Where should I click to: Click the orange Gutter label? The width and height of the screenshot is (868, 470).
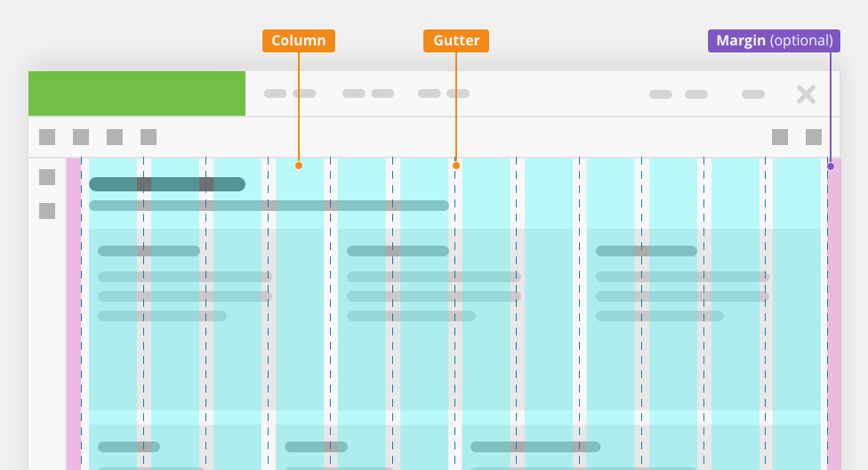point(456,41)
